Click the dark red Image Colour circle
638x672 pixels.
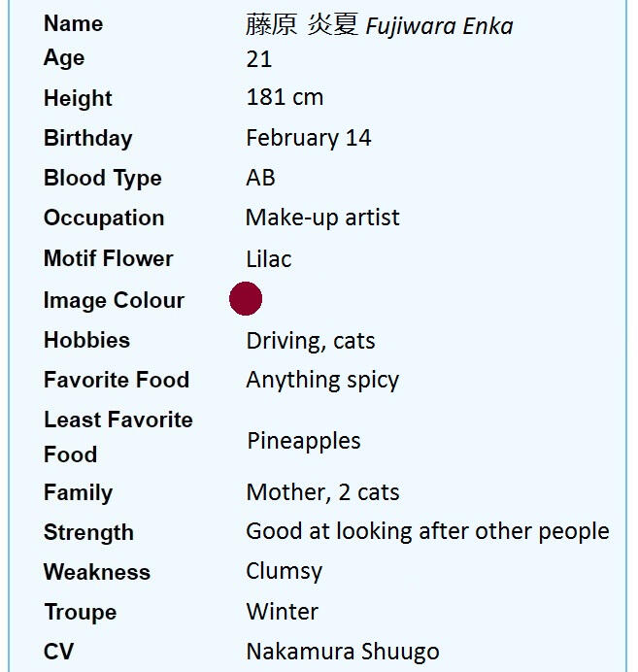tap(246, 299)
